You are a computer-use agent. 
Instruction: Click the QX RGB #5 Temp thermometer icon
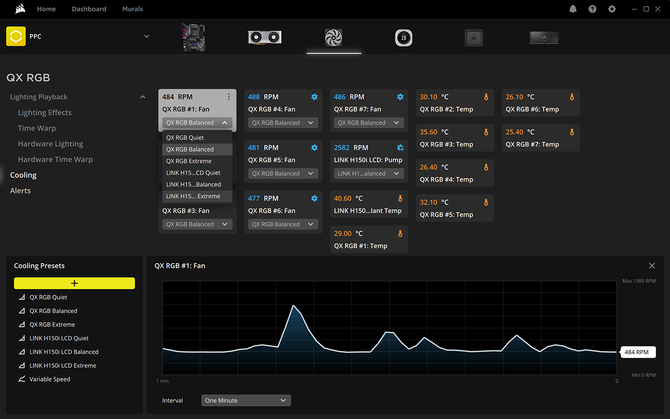(486, 202)
